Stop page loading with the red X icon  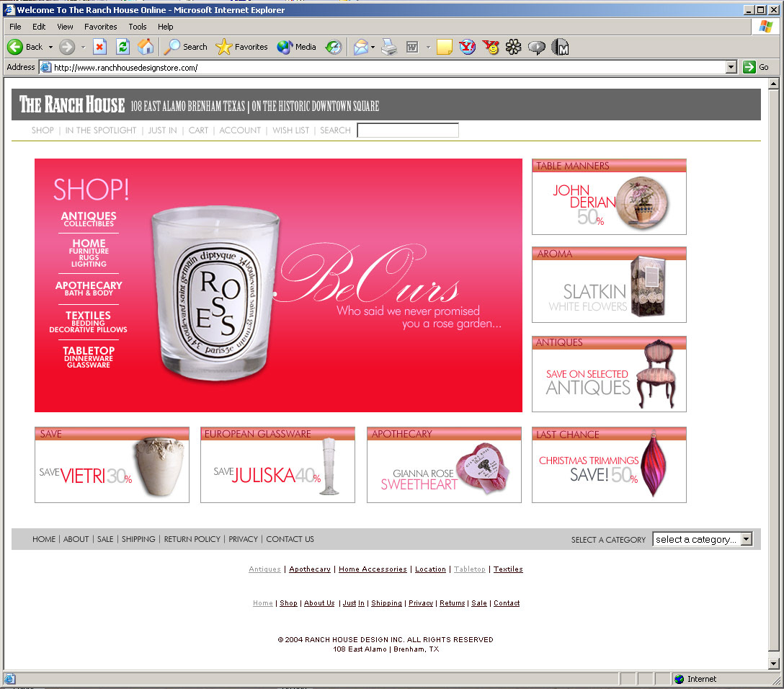99,47
